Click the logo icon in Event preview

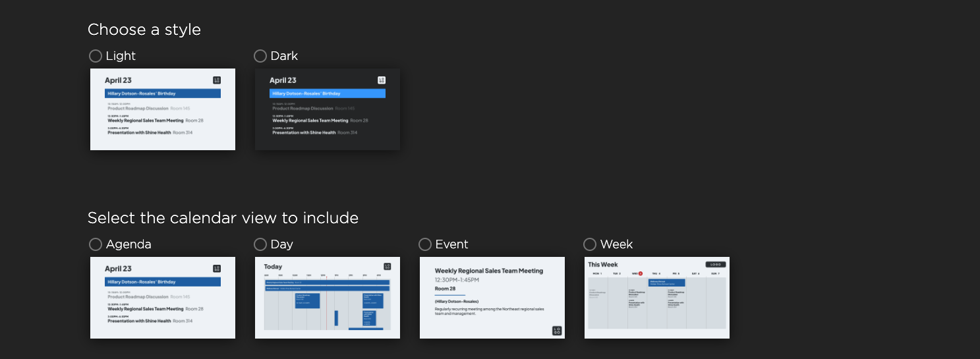pos(557,331)
